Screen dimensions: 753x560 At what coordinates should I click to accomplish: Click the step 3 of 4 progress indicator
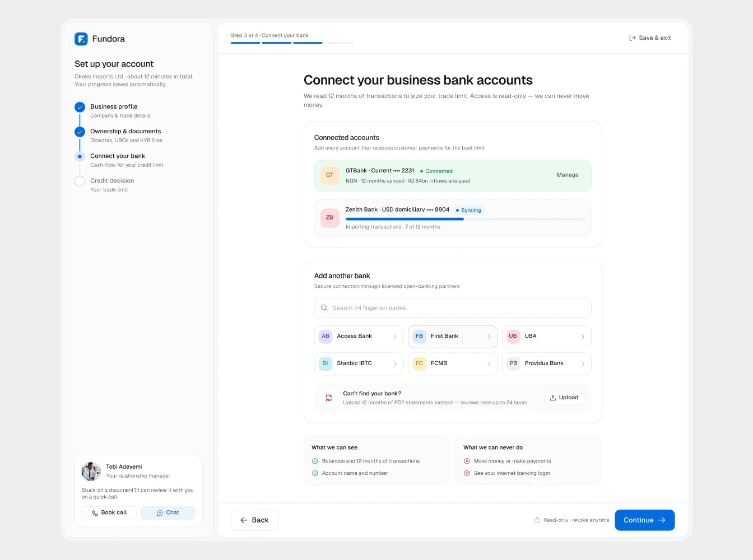(x=292, y=43)
